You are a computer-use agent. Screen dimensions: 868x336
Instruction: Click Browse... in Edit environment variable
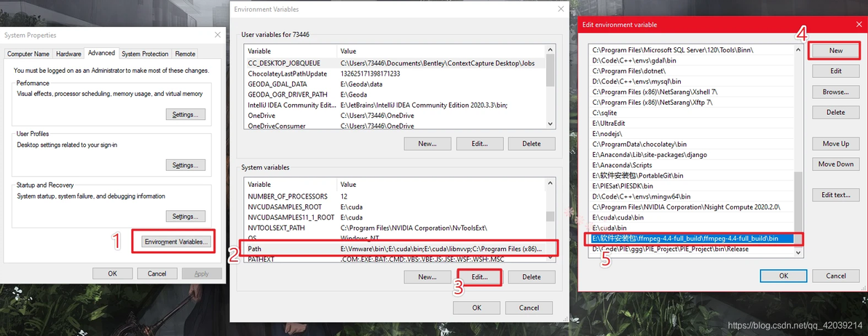(x=835, y=92)
